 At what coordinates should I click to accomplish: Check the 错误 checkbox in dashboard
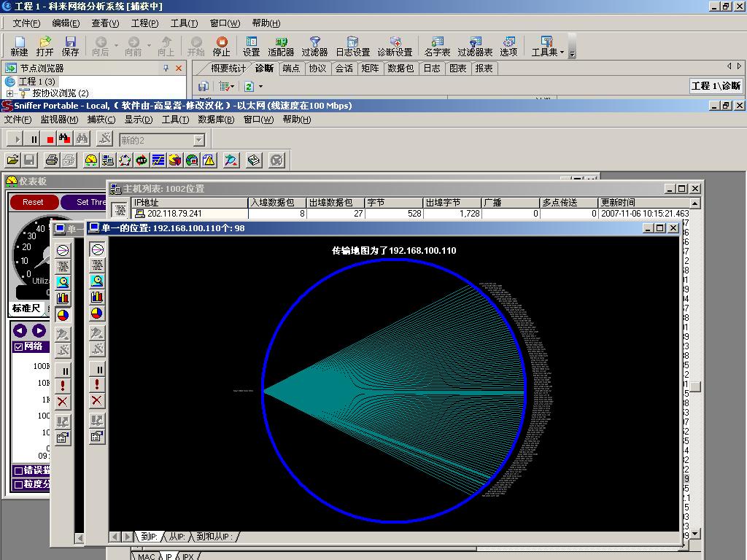click(x=19, y=471)
